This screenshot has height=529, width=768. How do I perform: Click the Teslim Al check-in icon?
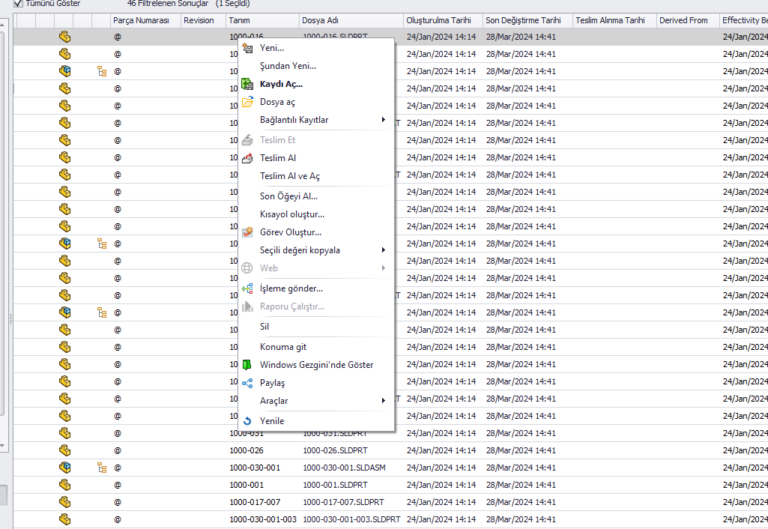pos(248,158)
